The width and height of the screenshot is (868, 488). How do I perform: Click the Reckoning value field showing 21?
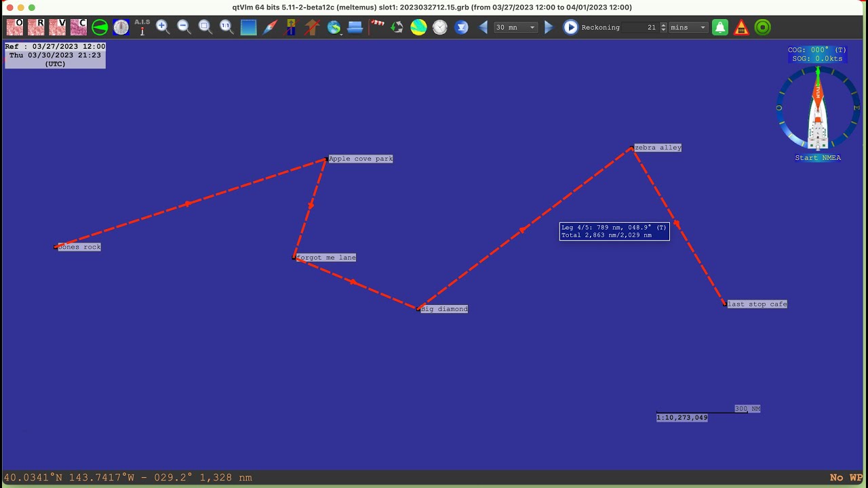click(x=642, y=27)
